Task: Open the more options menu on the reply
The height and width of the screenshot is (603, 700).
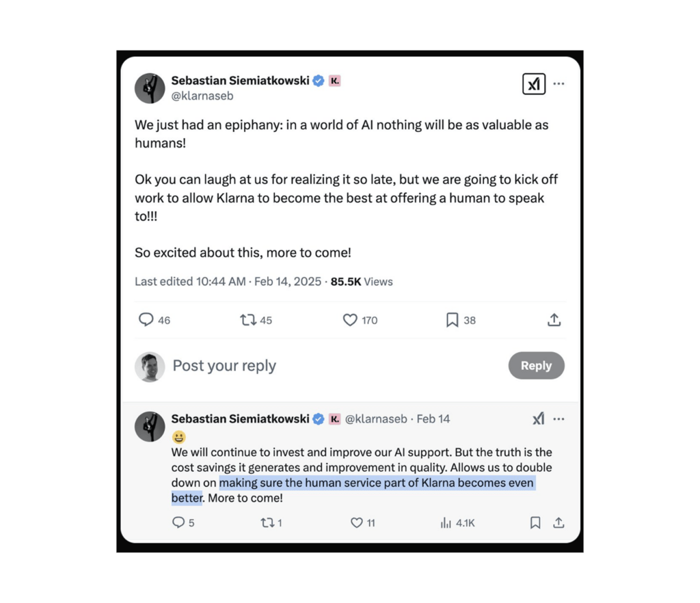Action: click(558, 418)
